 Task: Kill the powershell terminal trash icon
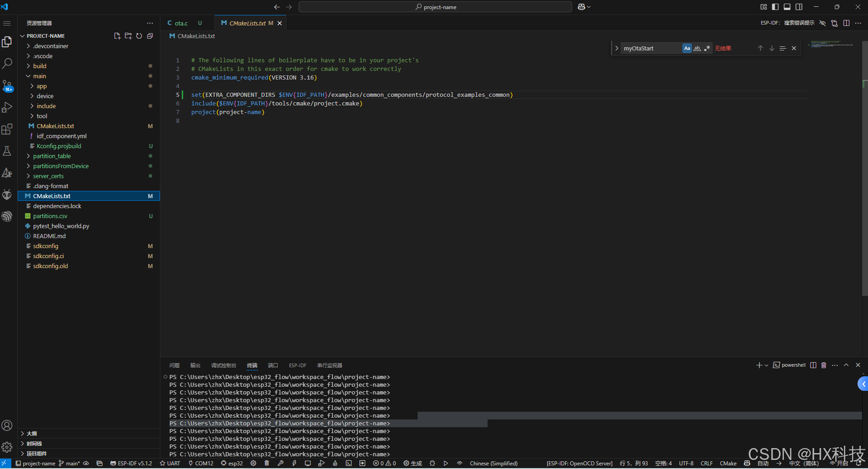pos(823,365)
